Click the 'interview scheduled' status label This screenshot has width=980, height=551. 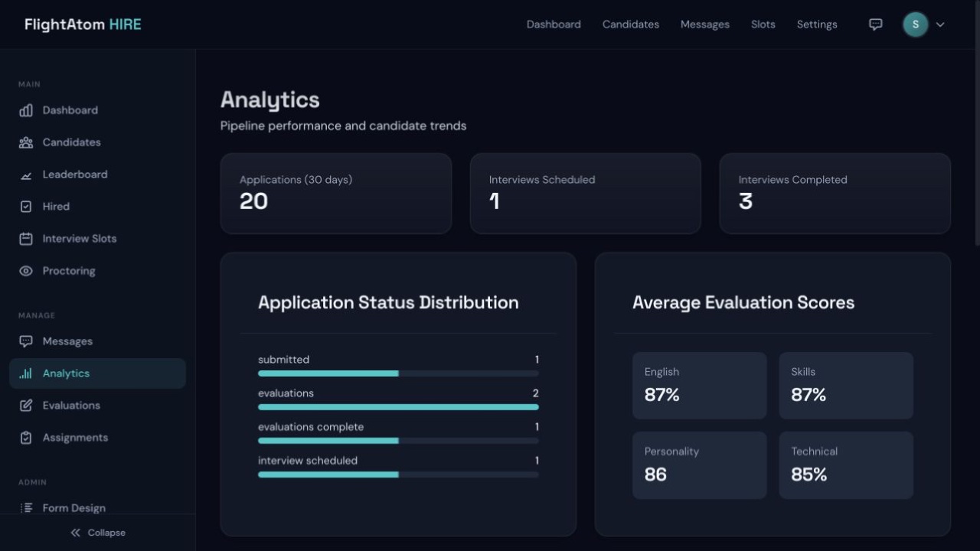tap(308, 461)
